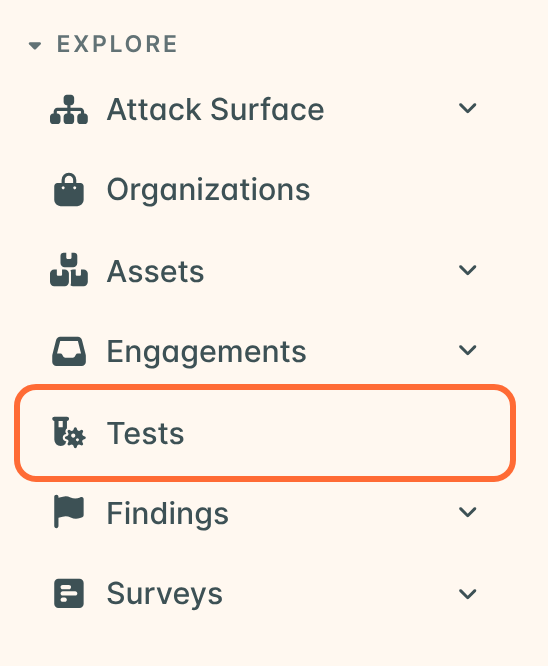Click the Findings flag icon
This screenshot has height=666, width=548.
coord(69,512)
